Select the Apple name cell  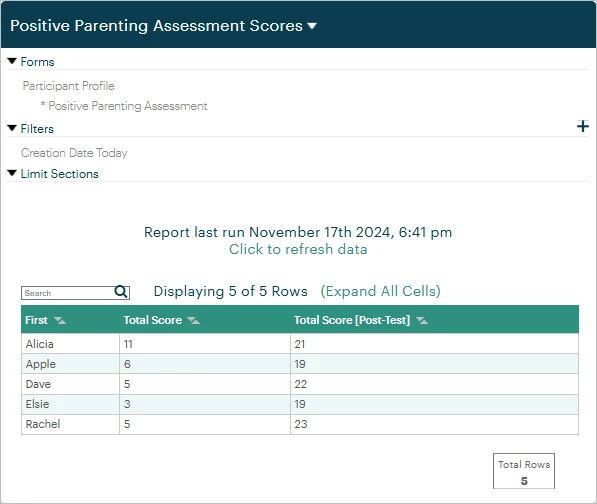[70, 364]
